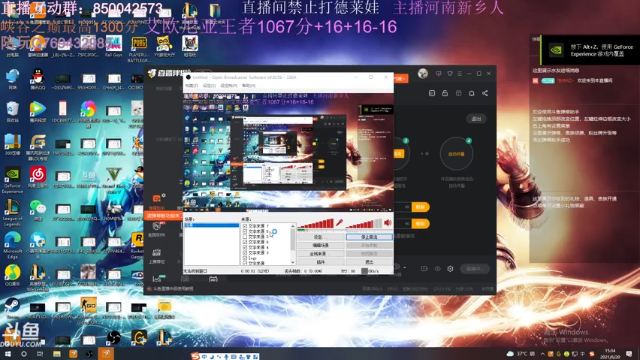Screen dimensions: 640x360
Task: Open the settings gear in Douyu companion
Action: 450,269
